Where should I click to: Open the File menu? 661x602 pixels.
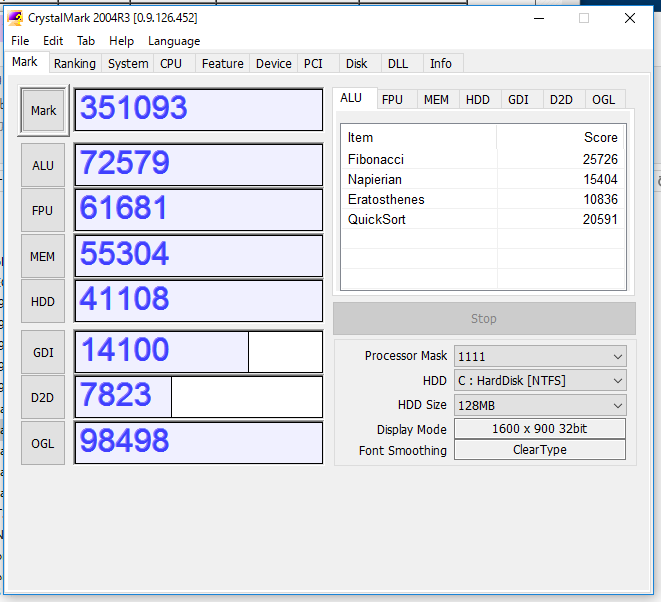click(x=20, y=41)
